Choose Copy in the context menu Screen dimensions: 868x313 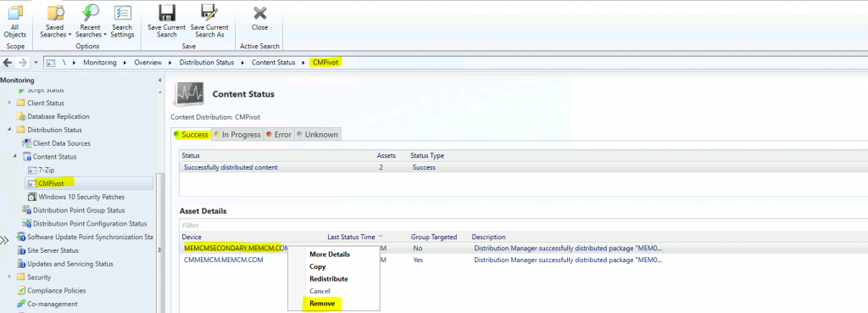click(318, 266)
